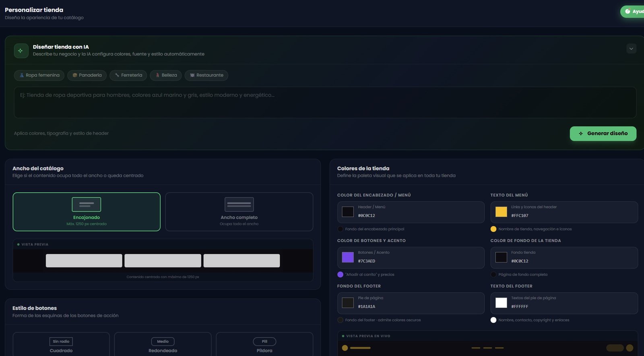The height and width of the screenshot is (356, 644).
Task: Click the first grey block in the width preview
Action: pos(84,261)
